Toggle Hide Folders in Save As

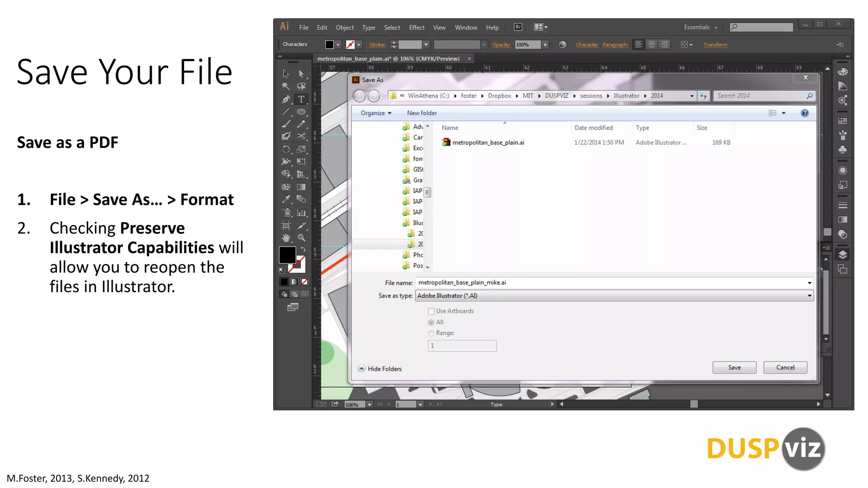[x=380, y=369]
